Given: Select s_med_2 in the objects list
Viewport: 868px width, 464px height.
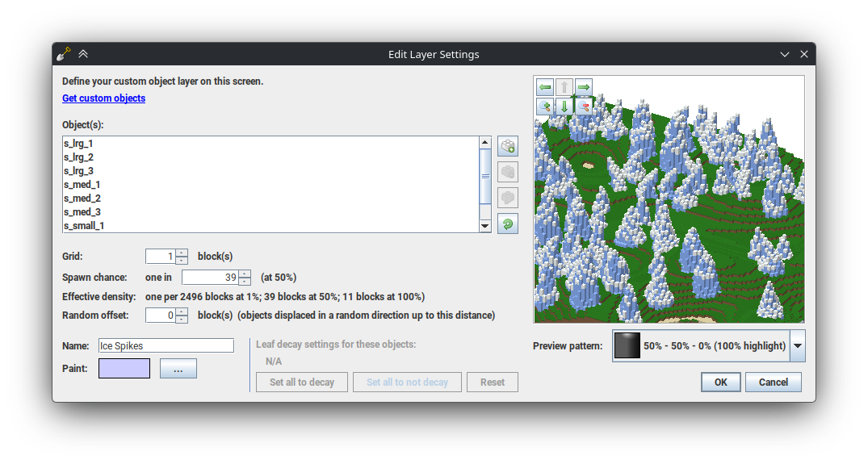Looking at the screenshot, I should point(82,199).
